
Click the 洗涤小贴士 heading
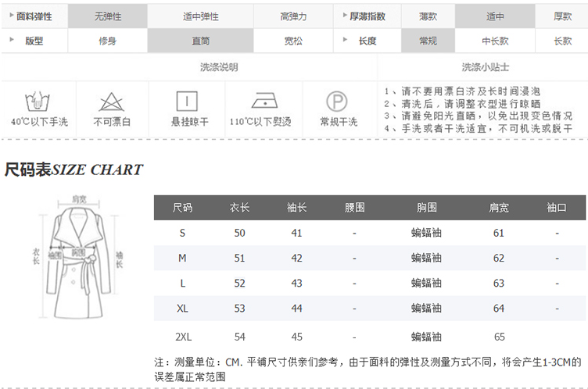(486, 67)
